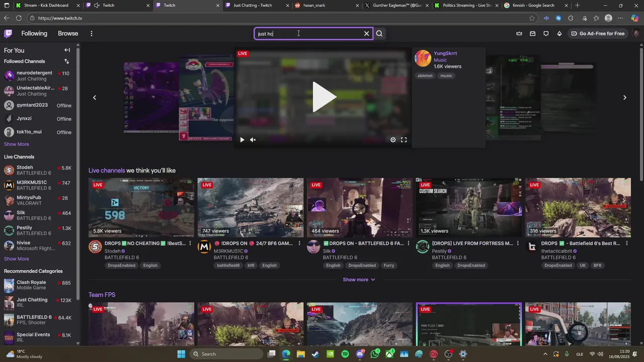Expand Show More under Followed Channels
The image size is (644, 362).
click(17, 144)
